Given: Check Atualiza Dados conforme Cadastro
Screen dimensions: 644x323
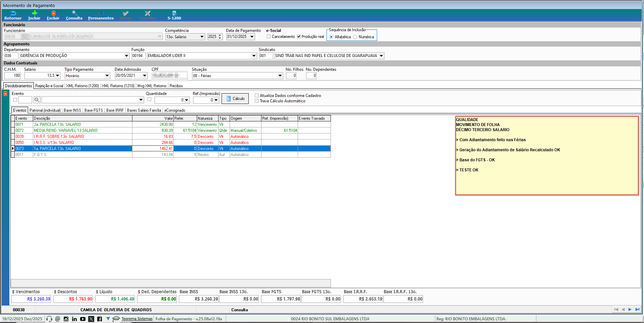Looking at the screenshot, I should click(257, 96).
